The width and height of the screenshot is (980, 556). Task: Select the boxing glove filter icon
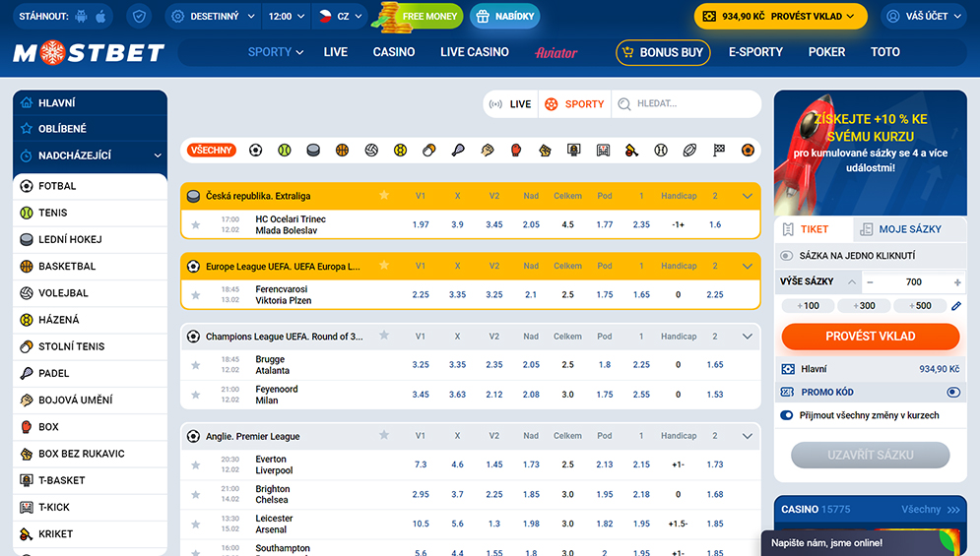pos(516,151)
